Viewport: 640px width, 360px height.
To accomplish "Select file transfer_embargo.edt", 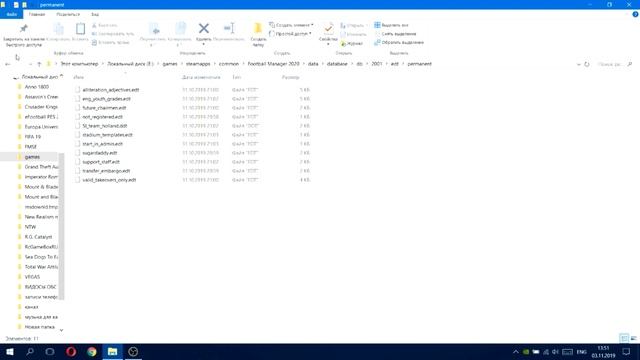I will (106, 171).
